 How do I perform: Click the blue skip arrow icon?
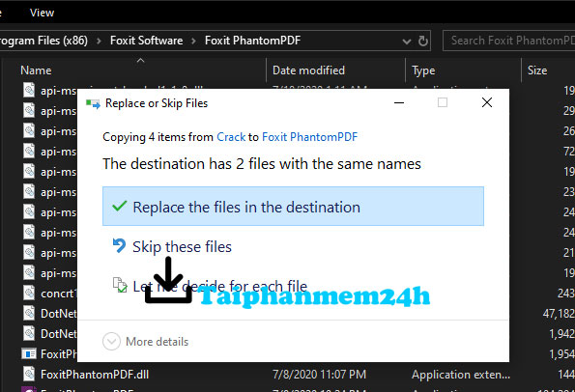pos(119,245)
